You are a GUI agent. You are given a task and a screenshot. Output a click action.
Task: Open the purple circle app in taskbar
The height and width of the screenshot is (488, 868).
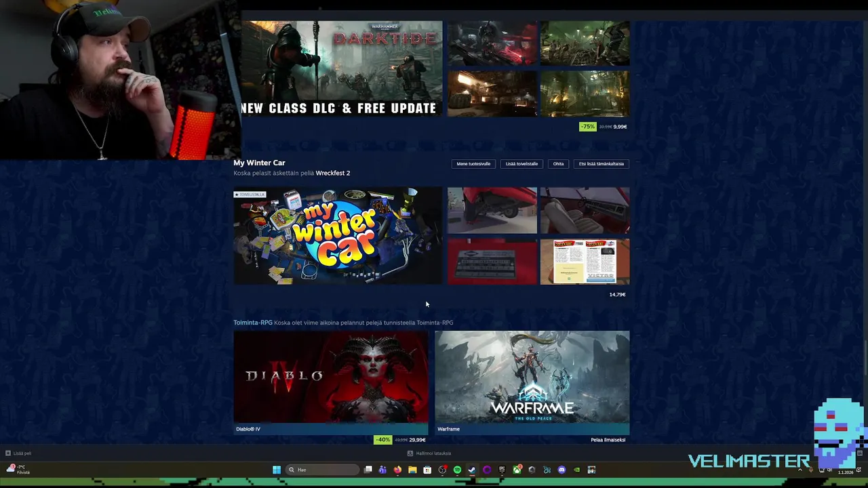pyautogui.click(x=487, y=470)
